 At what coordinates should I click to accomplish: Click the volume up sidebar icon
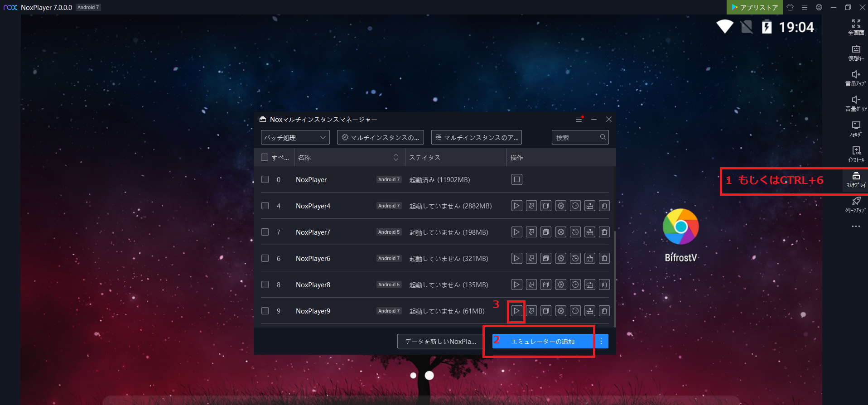(x=856, y=77)
